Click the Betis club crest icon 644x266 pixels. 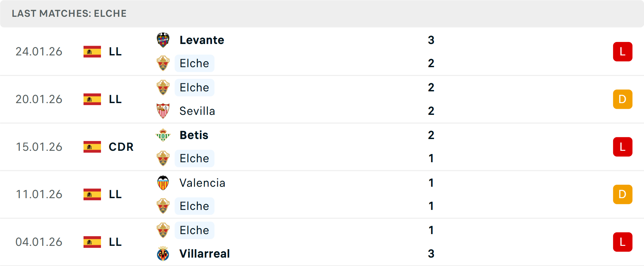coord(163,135)
